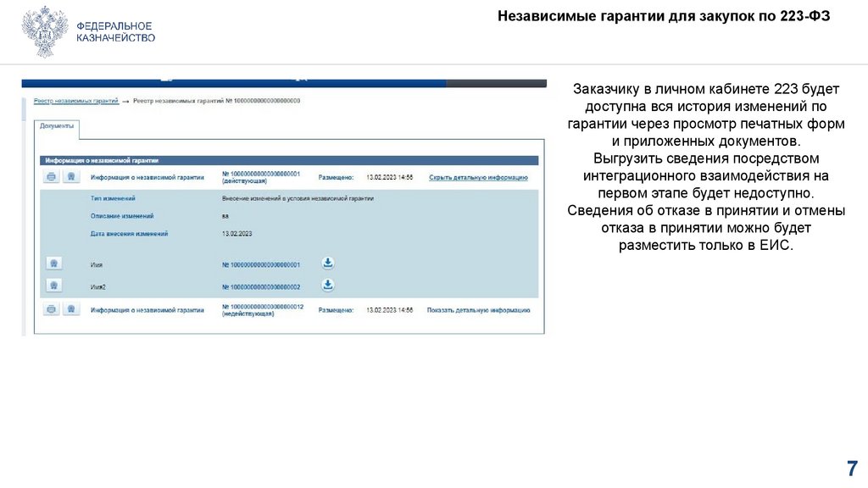Download the attached file "Имя"
Screen dimensions: 868x488
pyautogui.click(x=328, y=262)
